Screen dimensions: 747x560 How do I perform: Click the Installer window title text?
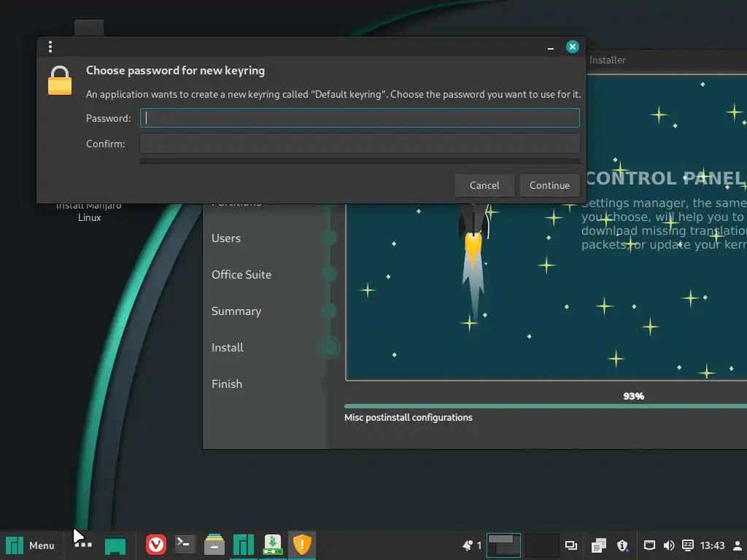[608, 60]
